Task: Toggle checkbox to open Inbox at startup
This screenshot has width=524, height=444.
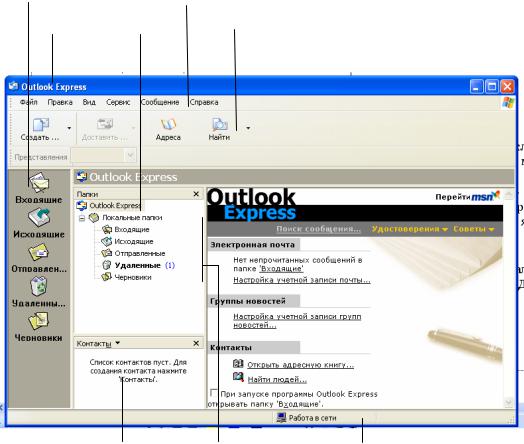Action: 214,393
